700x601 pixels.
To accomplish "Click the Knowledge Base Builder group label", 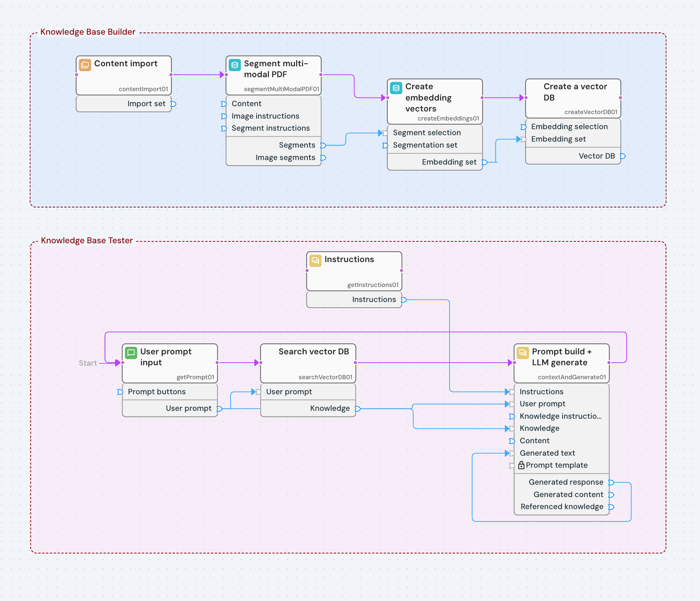I will (x=87, y=32).
